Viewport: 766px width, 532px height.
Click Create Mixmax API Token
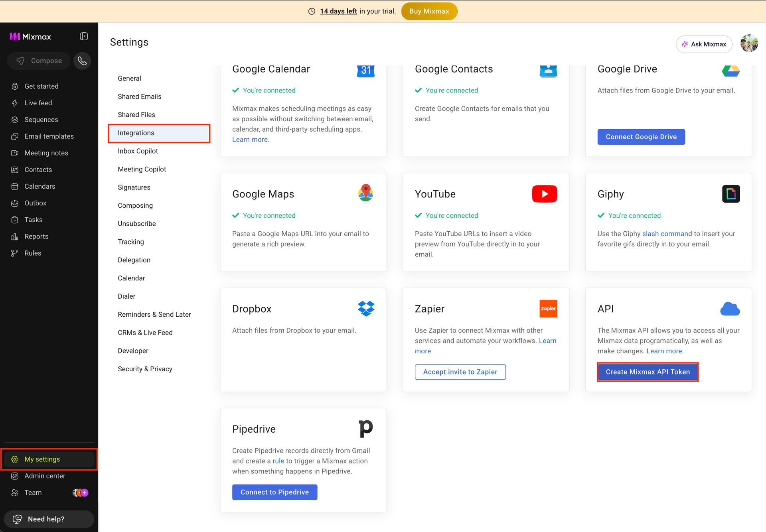click(x=648, y=372)
